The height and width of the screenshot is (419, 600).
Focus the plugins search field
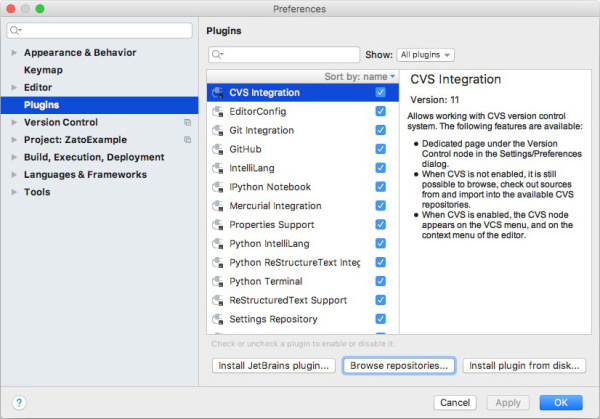click(x=284, y=54)
